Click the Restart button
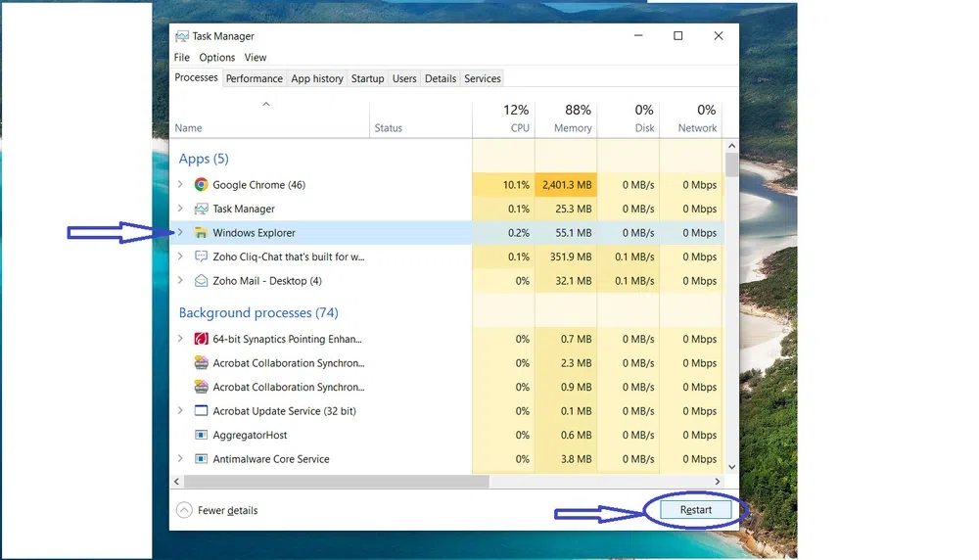This screenshot has width=979, height=560. 695,510
